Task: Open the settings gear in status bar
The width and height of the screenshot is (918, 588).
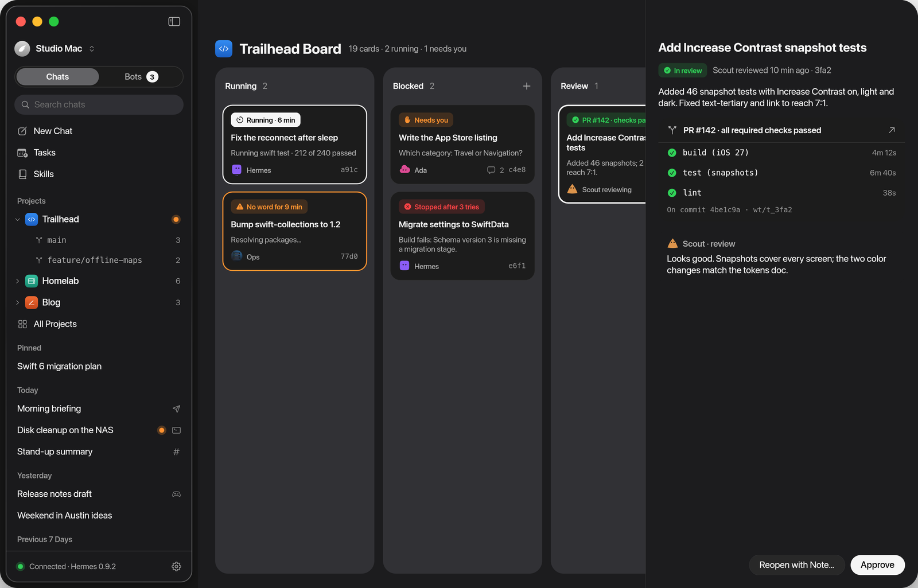Action: tap(176, 566)
